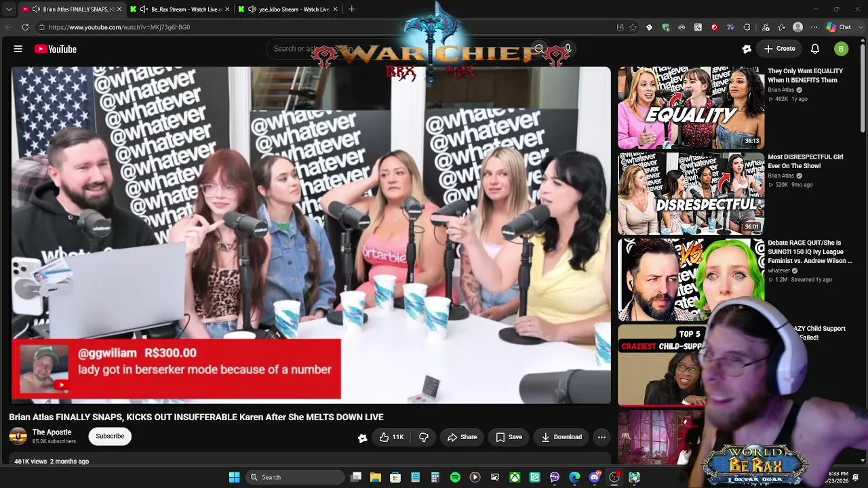This screenshot has width=868, height=488.
Task: Open the 'Most DISRESPECTFUL Girl' video thumbnail
Action: coord(691,194)
